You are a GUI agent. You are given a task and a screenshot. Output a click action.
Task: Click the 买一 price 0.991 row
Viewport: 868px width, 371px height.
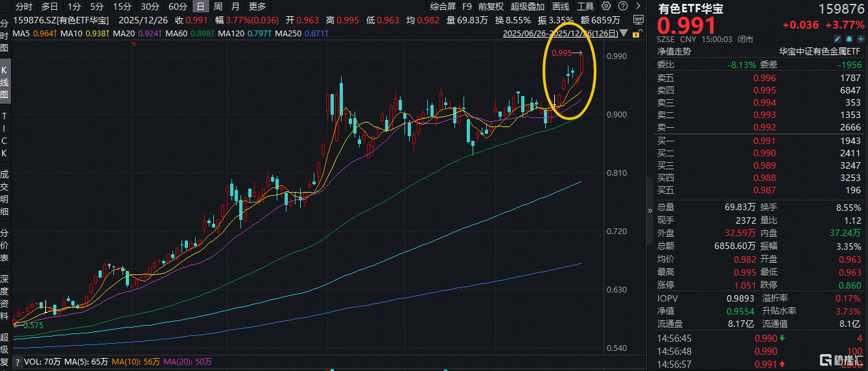point(759,141)
